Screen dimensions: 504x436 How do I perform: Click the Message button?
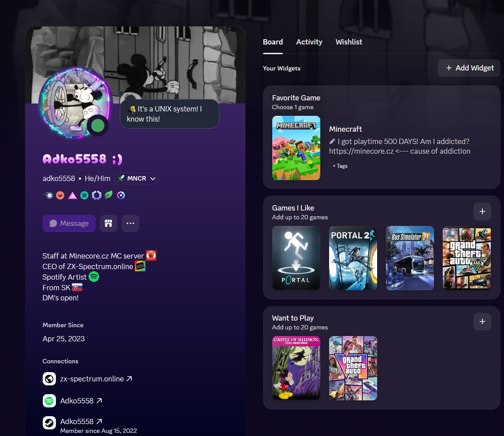click(x=69, y=223)
